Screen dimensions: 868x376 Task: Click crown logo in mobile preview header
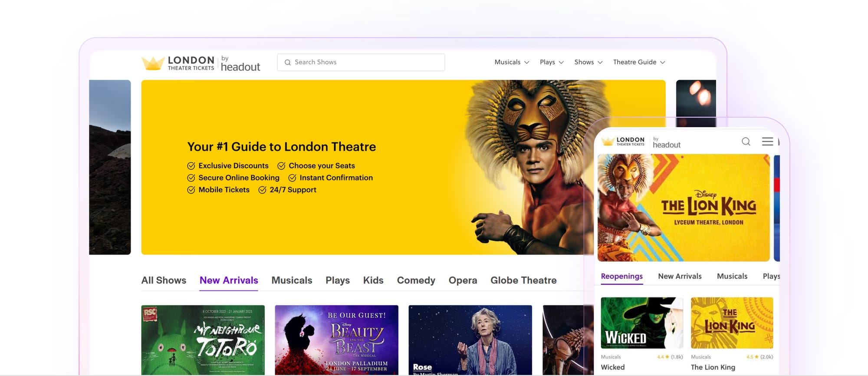608,142
